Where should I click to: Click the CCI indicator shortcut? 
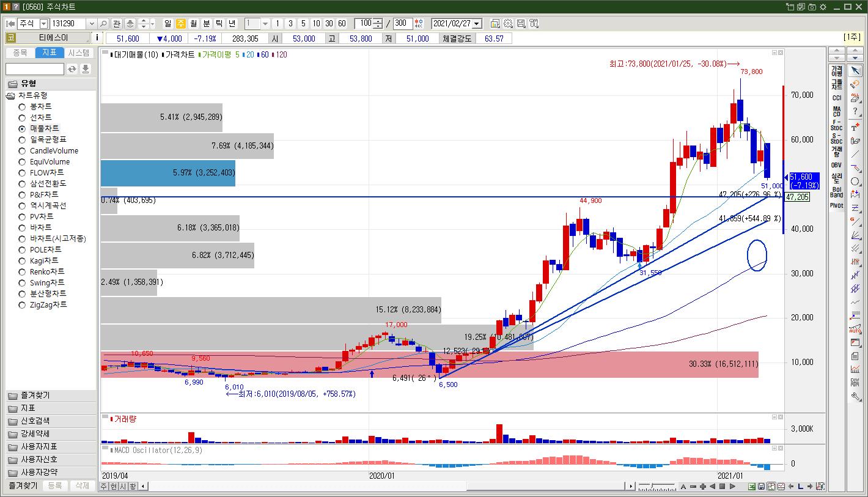click(836, 98)
